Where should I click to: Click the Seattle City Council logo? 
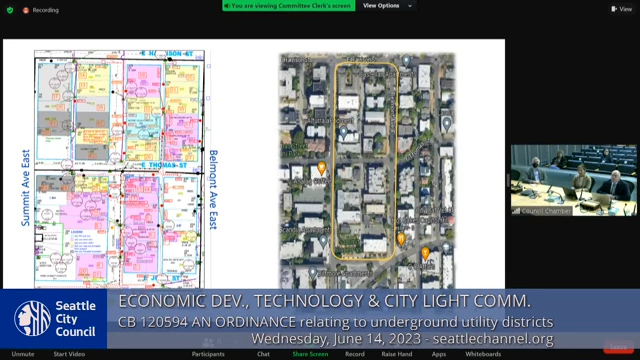[54, 319]
